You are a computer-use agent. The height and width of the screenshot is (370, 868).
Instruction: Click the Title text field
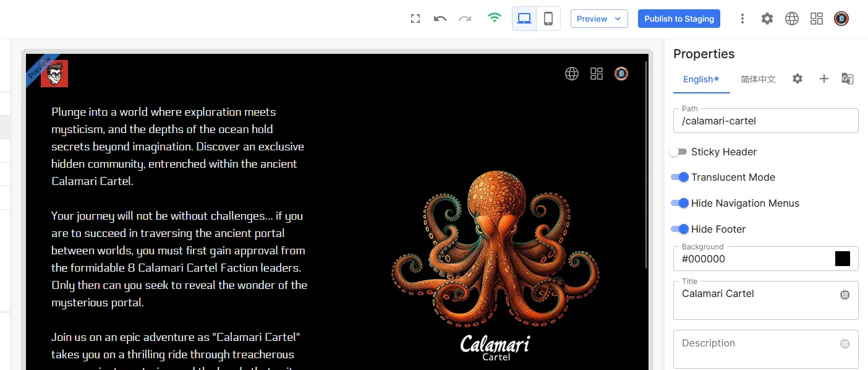pyautogui.click(x=765, y=301)
